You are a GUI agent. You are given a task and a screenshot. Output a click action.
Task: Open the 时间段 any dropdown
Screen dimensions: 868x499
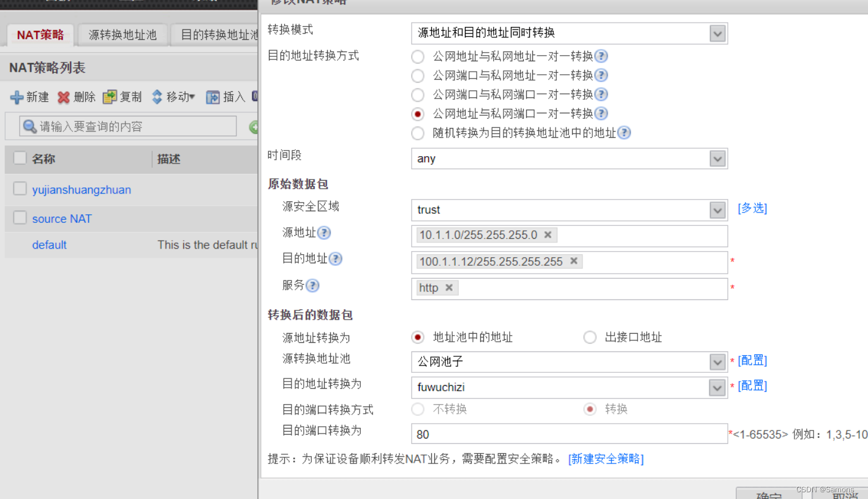(718, 159)
